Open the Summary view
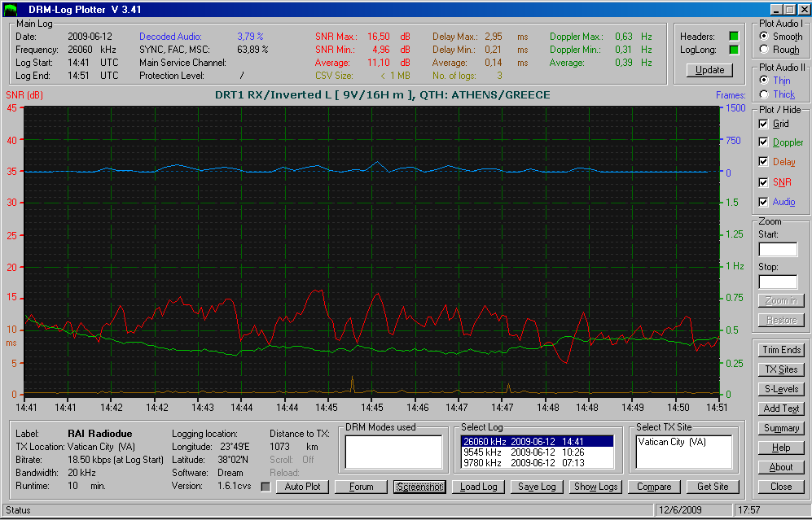 click(x=781, y=428)
